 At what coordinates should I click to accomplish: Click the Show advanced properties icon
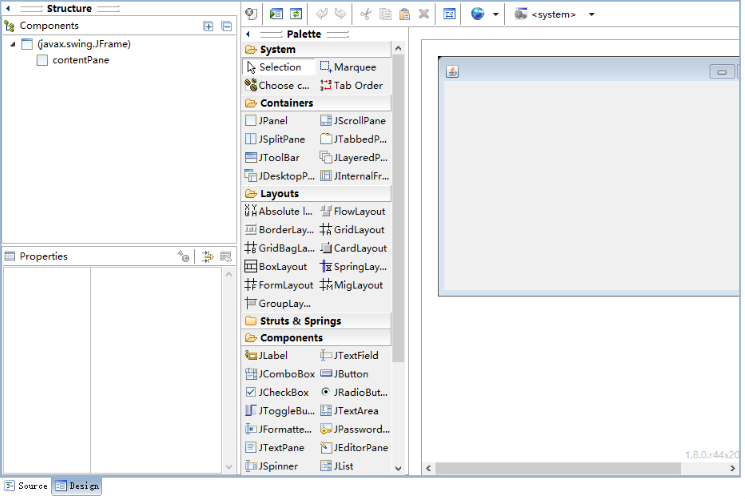pyautogui.click(x=208, y=257)
